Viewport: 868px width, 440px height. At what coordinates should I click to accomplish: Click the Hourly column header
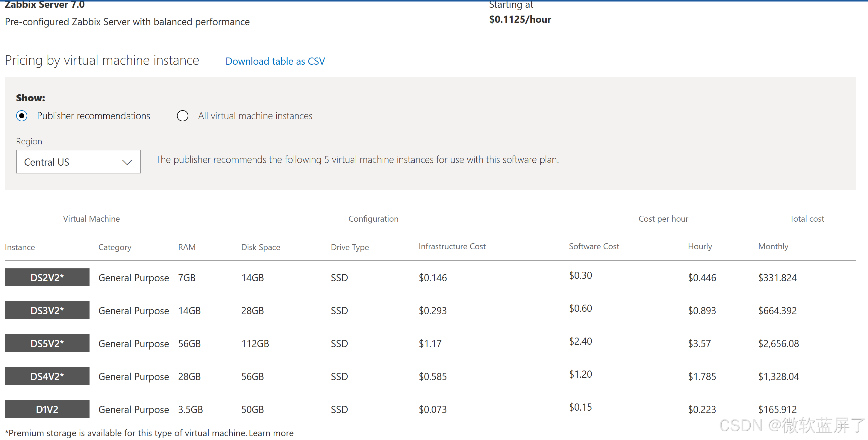pos(699,247)
